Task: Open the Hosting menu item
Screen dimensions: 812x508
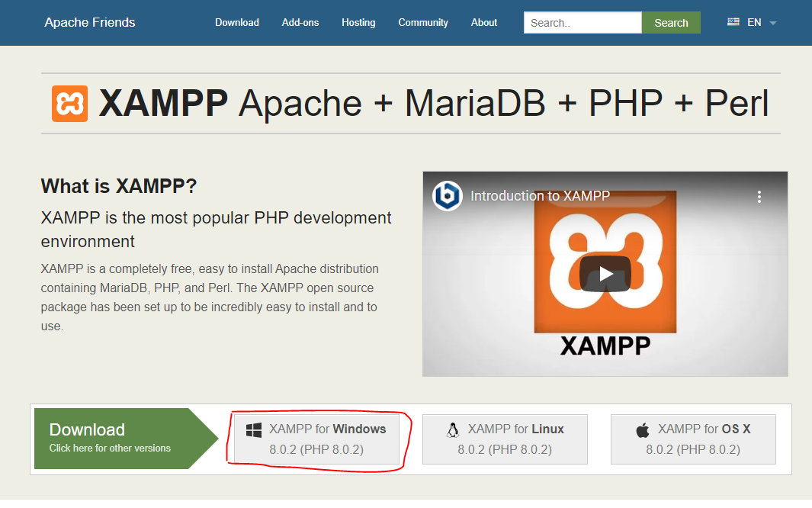Action: 358,22
